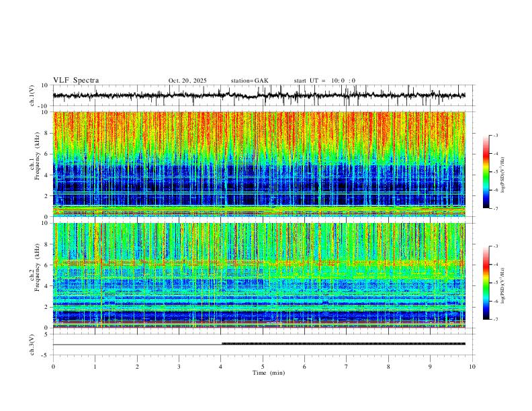
Task: Click inside the ch.2 spectrogram panel
Action: point(259,275)
